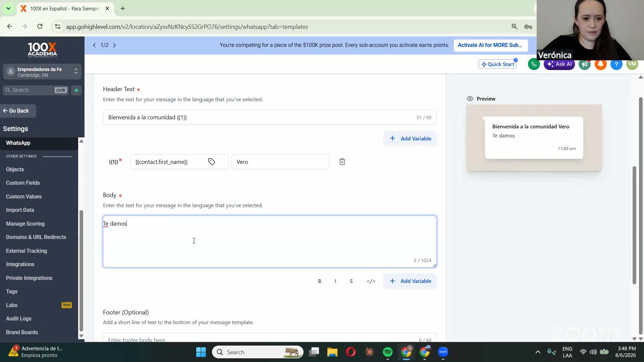Delete the {{1}} header variable row

[342, 162]
